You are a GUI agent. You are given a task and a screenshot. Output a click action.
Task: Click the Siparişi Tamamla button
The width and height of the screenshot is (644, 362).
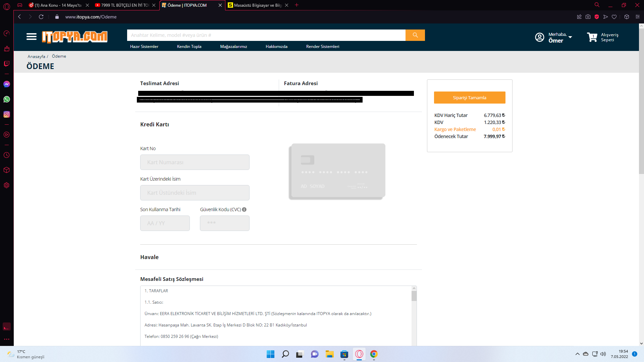pos(469,98)
